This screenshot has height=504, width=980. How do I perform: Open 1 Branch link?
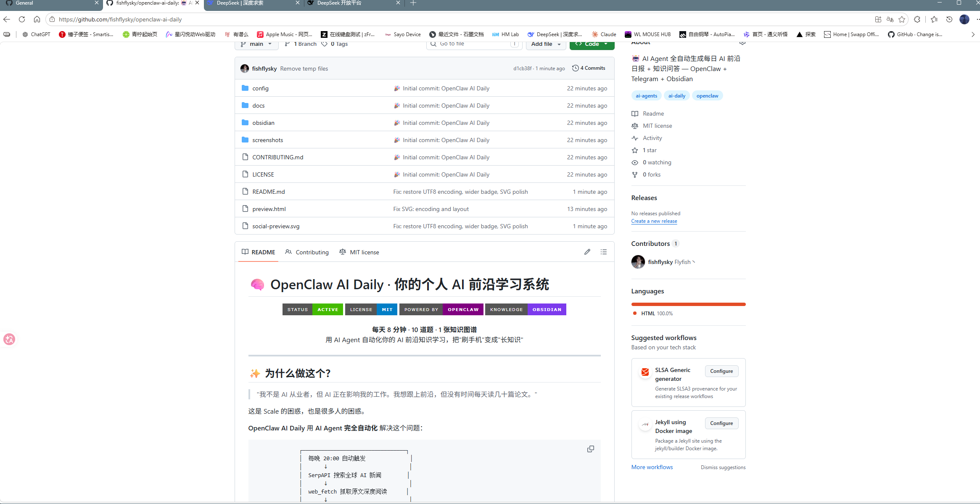(301, 44)
